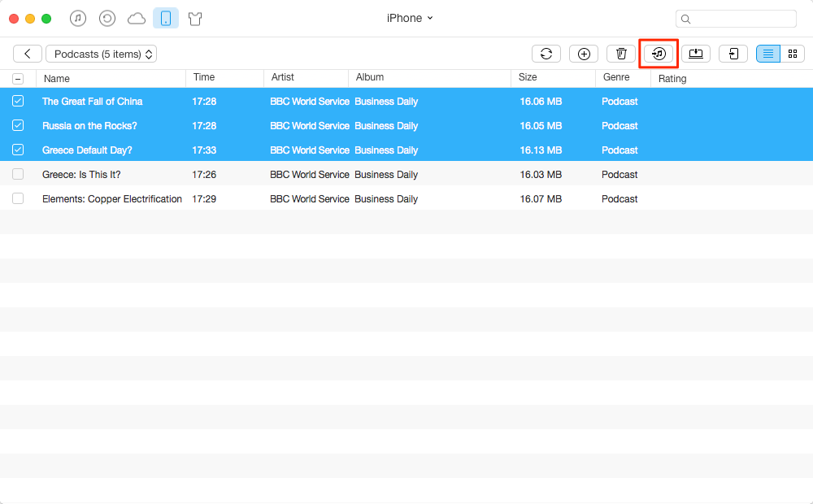The width and height of the screenshot is (813, 504).
Task: Click the back arrow button
Action: (x=28, y=54)
